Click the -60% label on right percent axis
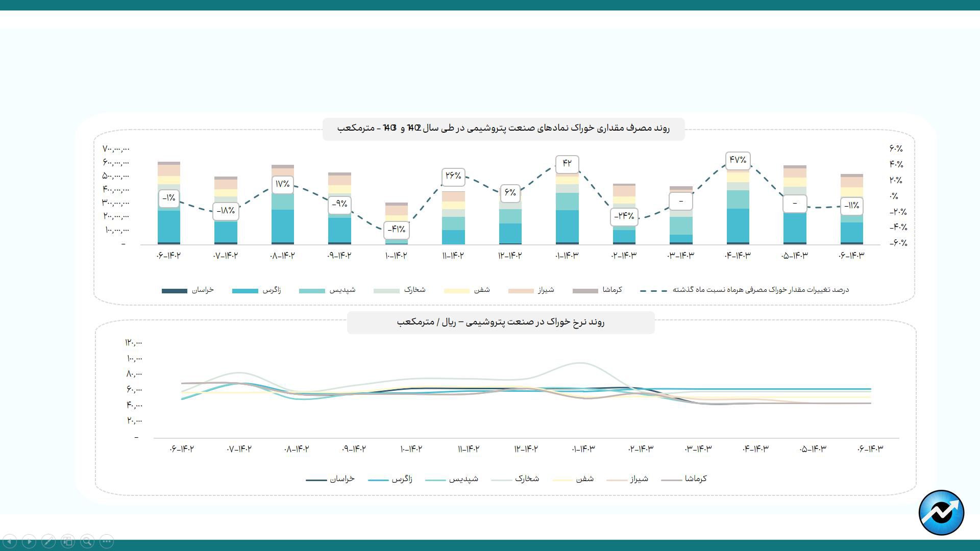The image size is (980, 551). click(x=898, y=243)
